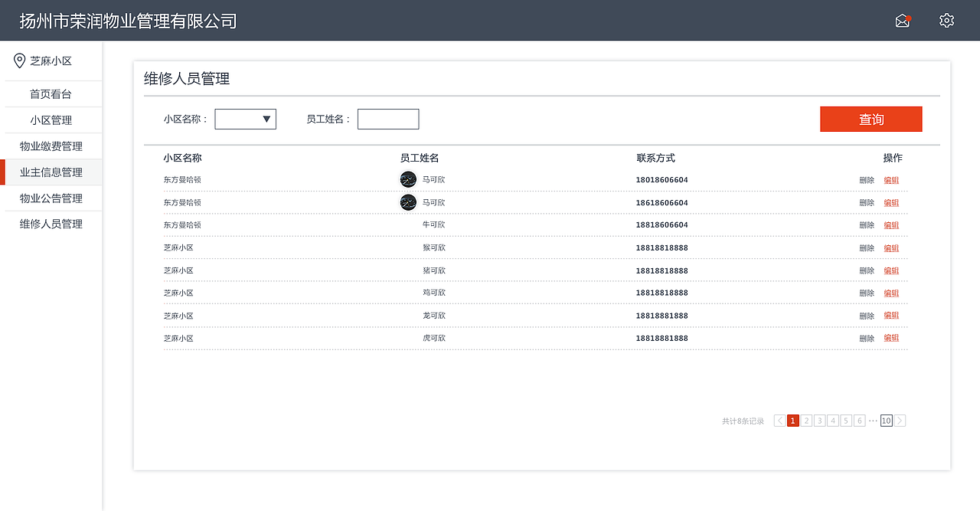Click the company title 扬州市荣润物业管理有限公司
The width and height of the screenshot is (980, 511).
click(x=128, y=21)
